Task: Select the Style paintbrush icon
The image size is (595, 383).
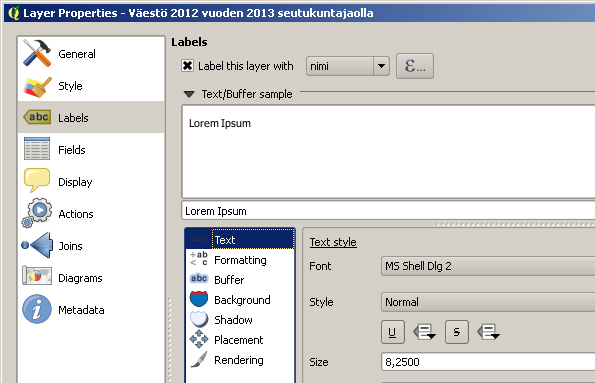Action: pos(37,86)
